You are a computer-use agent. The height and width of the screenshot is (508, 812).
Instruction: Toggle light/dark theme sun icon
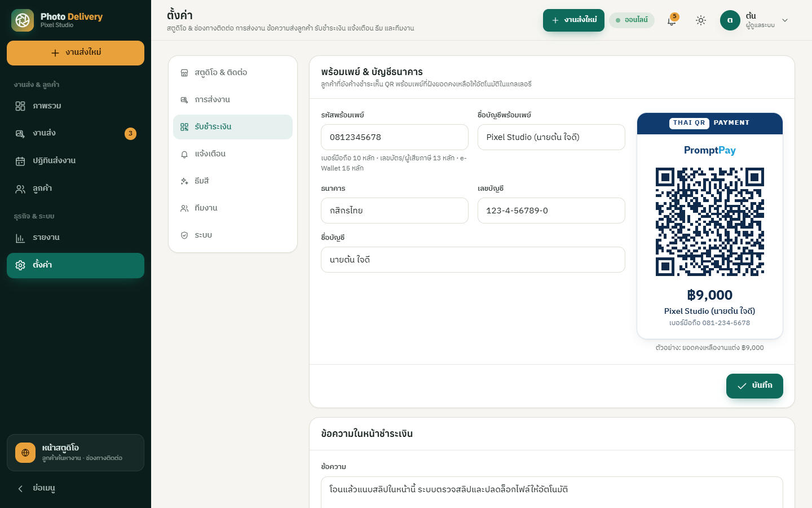(701, 20)
